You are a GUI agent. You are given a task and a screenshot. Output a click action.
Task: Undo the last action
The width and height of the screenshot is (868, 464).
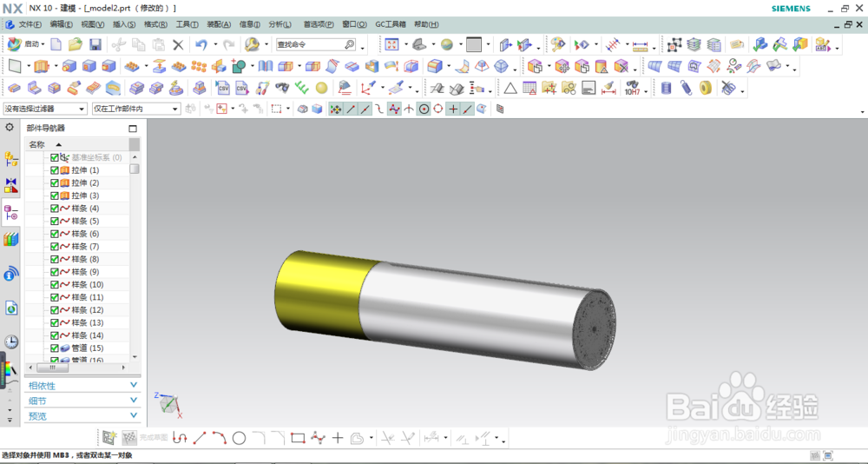[201, 45]
